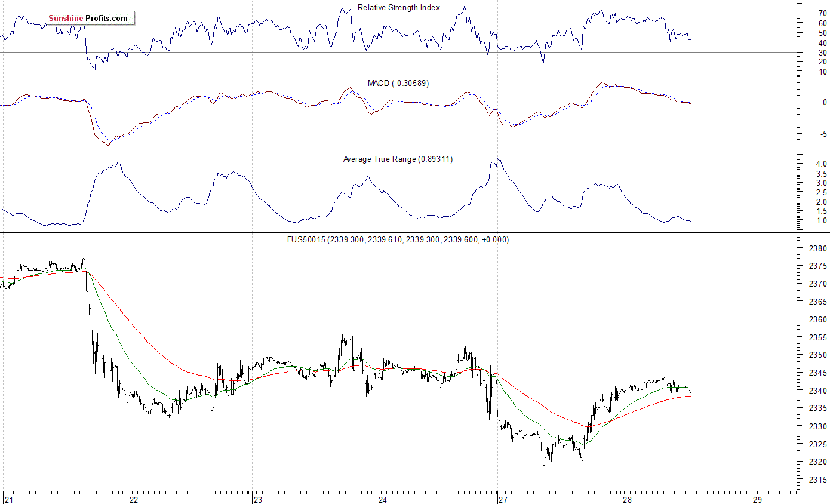Click the RSI 10 axis label
The height and width of the screenshot is (504, 830).
coord(823,72)
